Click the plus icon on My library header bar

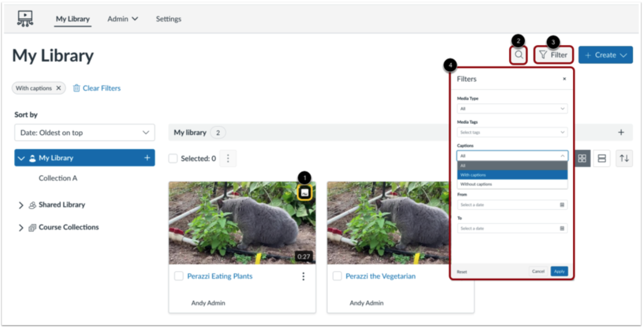(621, 132)
